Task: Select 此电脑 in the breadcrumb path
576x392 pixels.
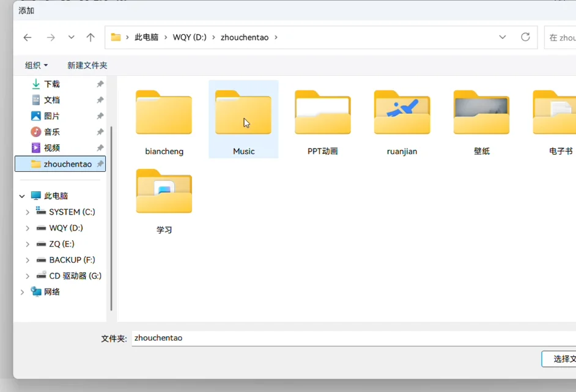Action: [146, 37]
